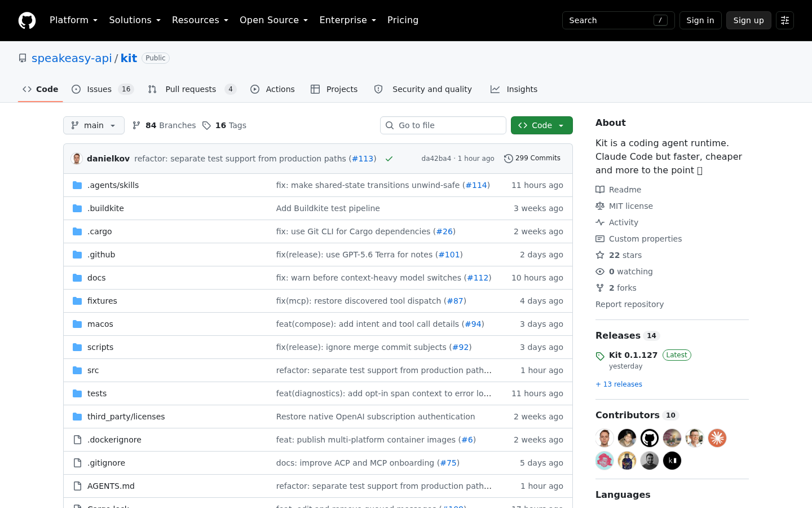Open the macos folder
The height and width of the screenshot is (508, 812).
pyautogui.click(x=100, y=324)
